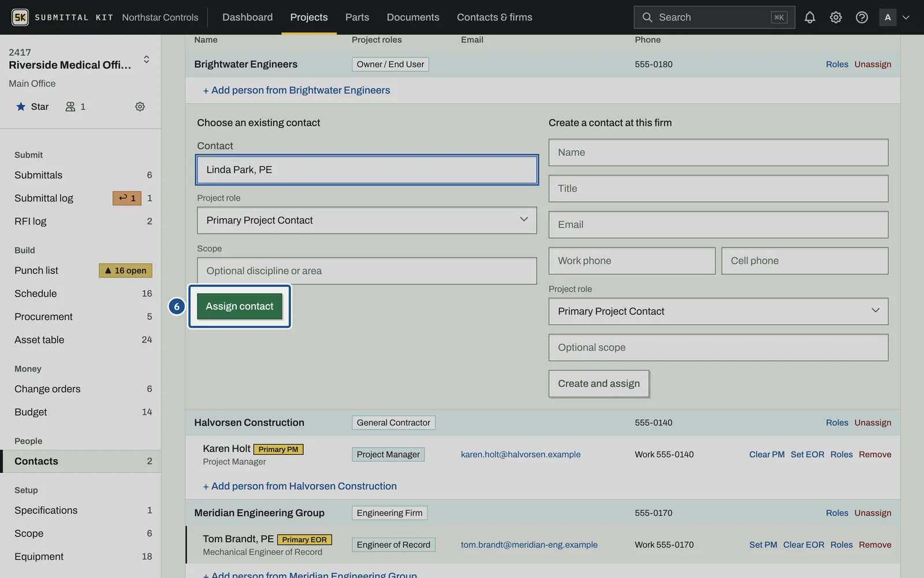Open Change orders in sidebar
Screen dimensions: 924x578
(81, 389)
